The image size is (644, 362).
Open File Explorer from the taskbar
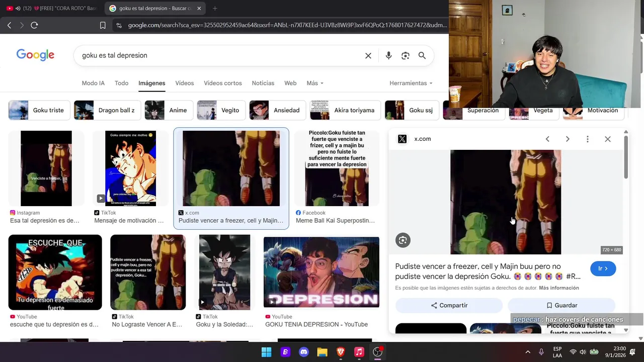(x=322, y=352)
